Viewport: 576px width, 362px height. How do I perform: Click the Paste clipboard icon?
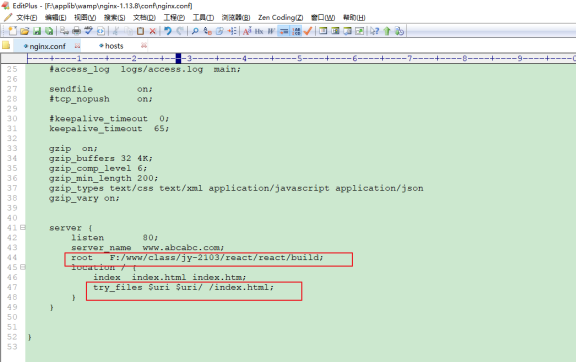tap(140, 31)
